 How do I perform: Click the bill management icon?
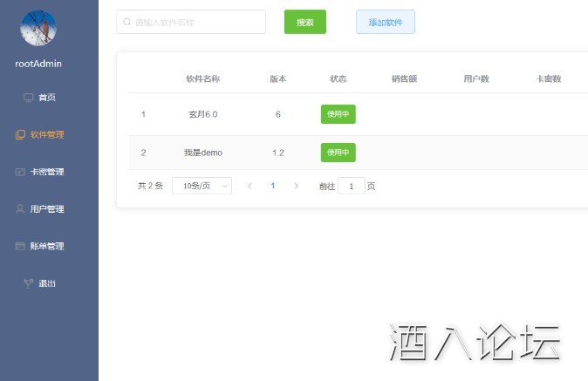(x=21, y=247)
